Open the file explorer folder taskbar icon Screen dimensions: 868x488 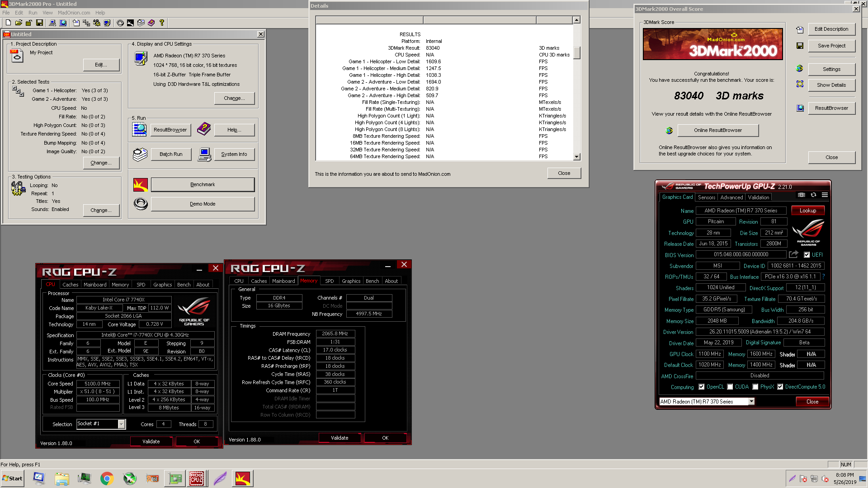(62, 479)
